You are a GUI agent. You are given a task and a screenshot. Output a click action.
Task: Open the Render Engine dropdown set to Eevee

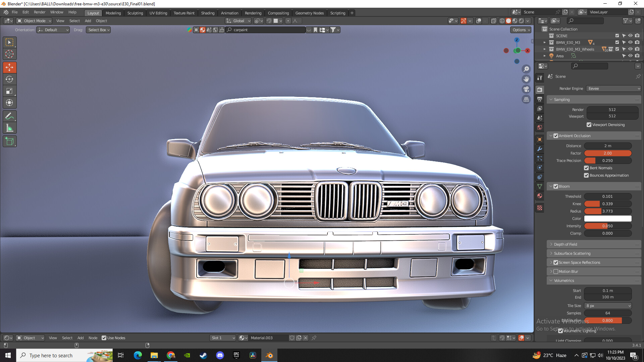pos(613,88)
